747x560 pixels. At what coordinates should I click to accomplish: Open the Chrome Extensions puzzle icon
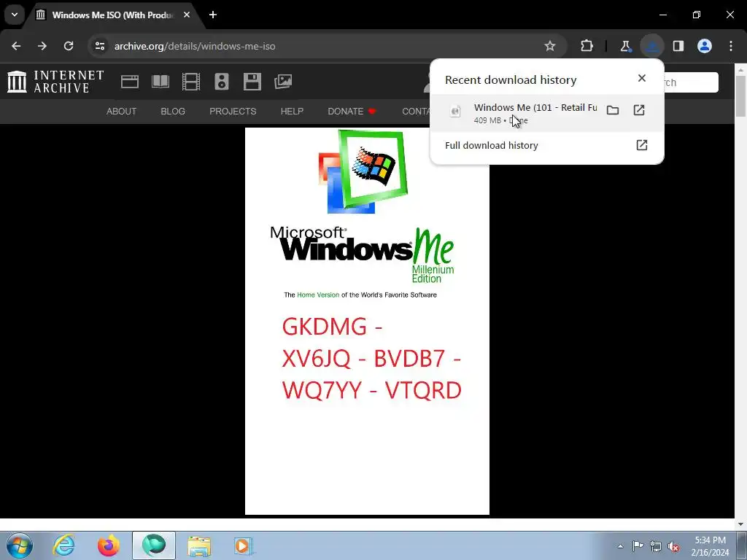click(x=587, y=46)
